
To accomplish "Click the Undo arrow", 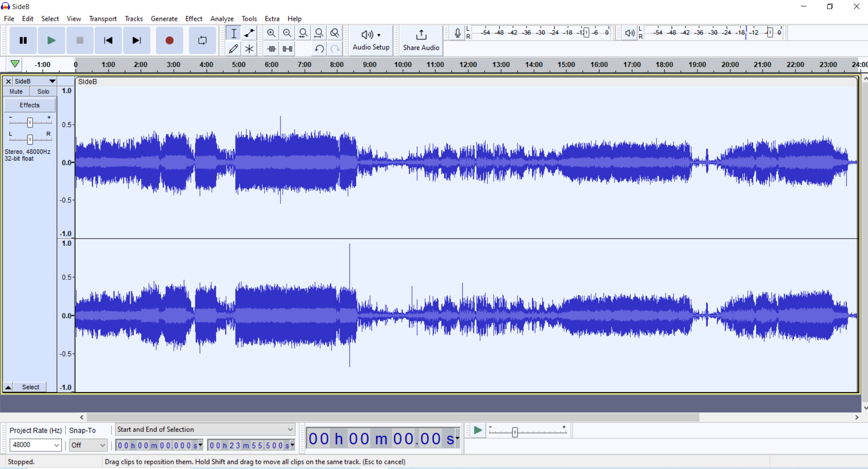I will click(x=319, y=49).
